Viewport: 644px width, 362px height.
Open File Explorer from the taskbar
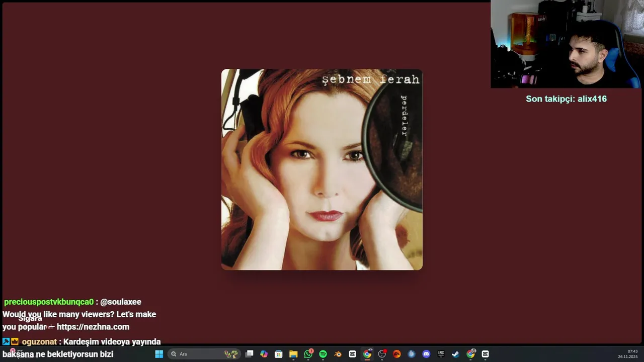(293, 354)
